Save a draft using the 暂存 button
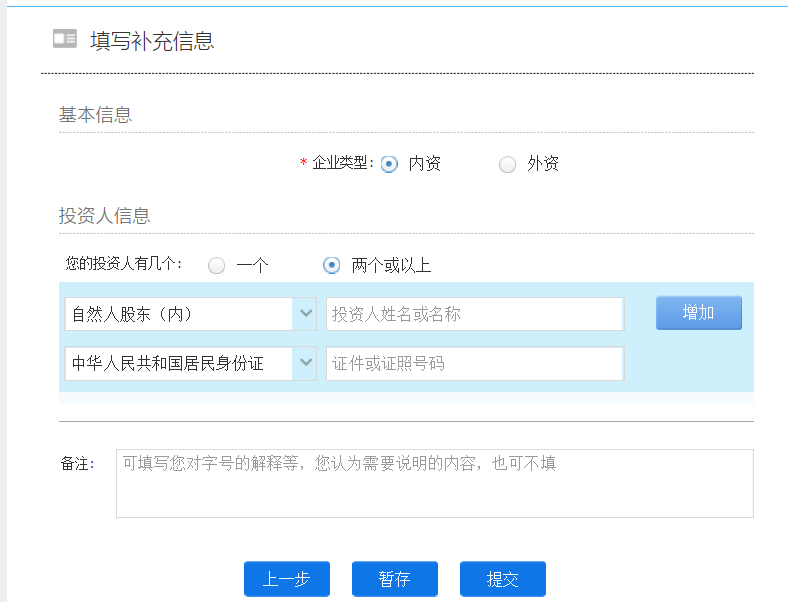788x602 pixels. pyautogui.click(x=394, y=579)
